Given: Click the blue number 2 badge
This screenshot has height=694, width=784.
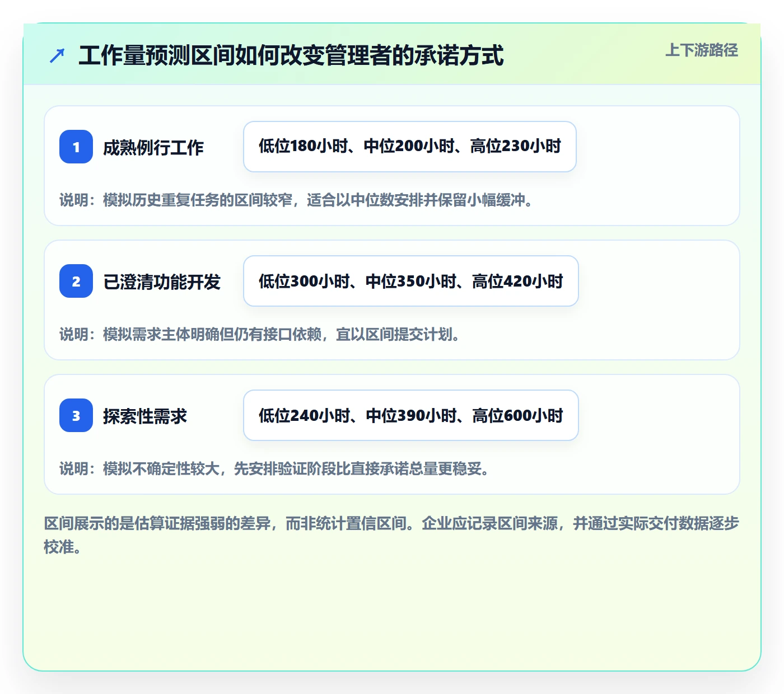Looking at the screenshot, I should point(76,281).
